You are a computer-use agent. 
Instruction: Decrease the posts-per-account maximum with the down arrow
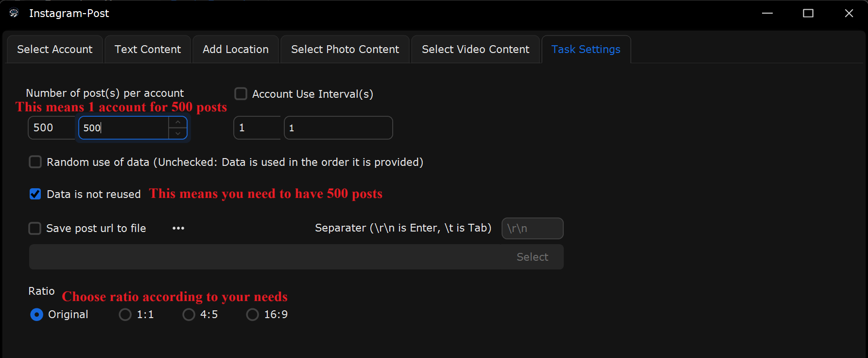coord(178,133)
